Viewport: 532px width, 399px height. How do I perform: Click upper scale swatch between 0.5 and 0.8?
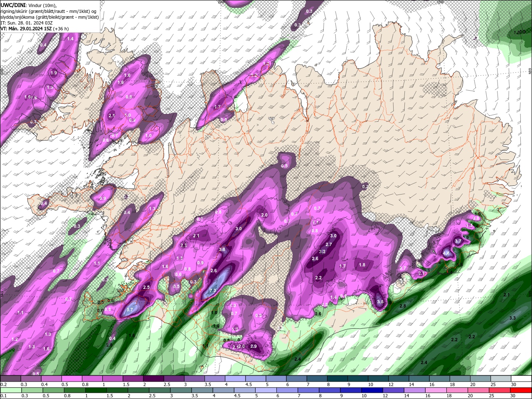point(72,379)
